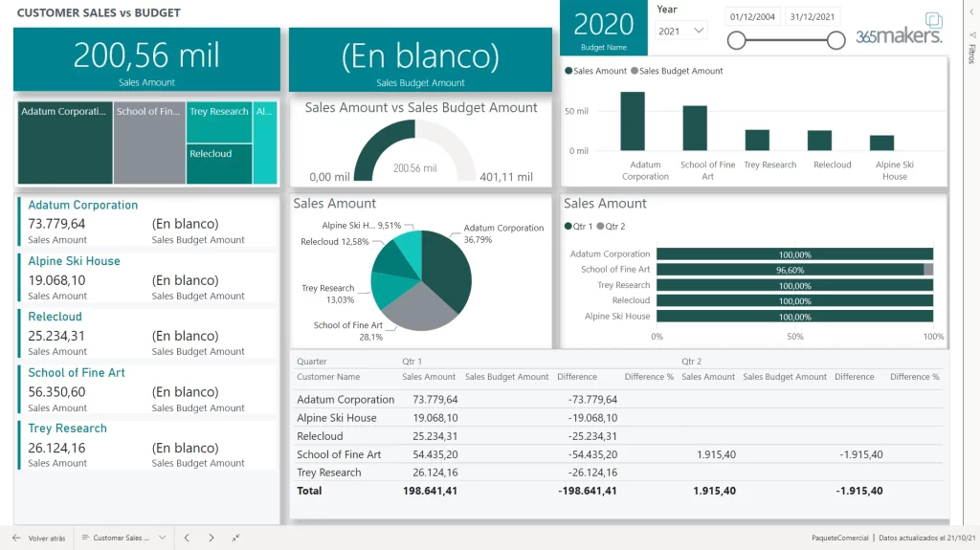Click the Customer Name column header
The height and width of the screenshot is (550, 980).
[x=328, y=377]
